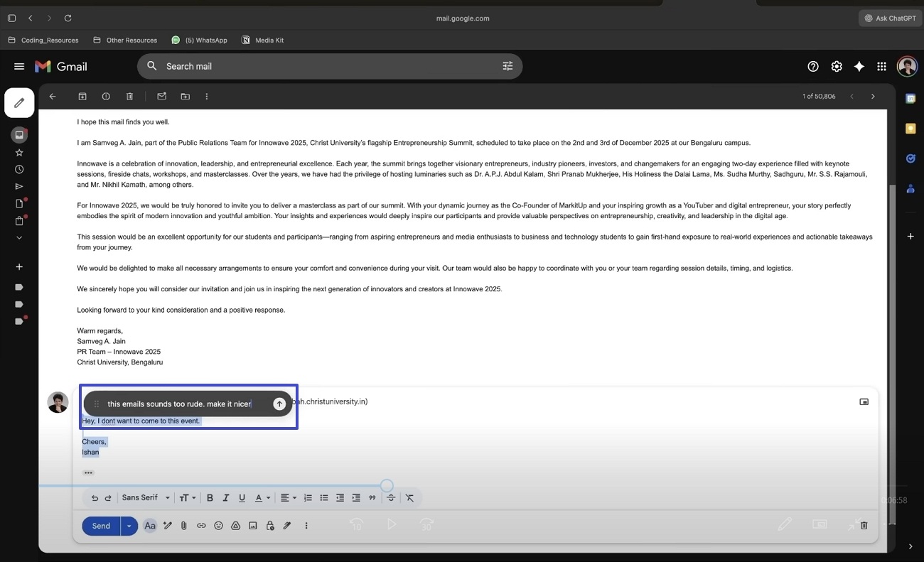
Task: Open the email's three-dot More menu
Action: pos(206,96)
